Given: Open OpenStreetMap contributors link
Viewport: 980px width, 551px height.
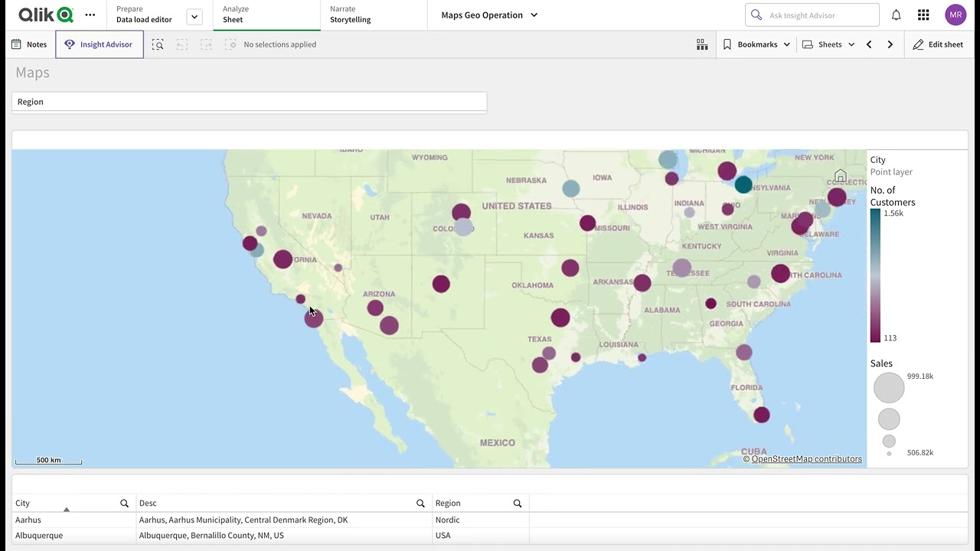Looking at the screenshot, I should click(806, 459).
